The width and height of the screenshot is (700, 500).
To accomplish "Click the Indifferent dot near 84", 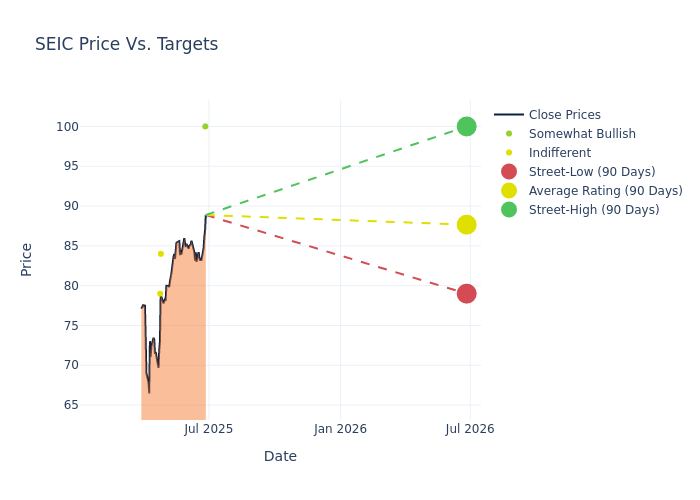I will (x=160, y=254).
